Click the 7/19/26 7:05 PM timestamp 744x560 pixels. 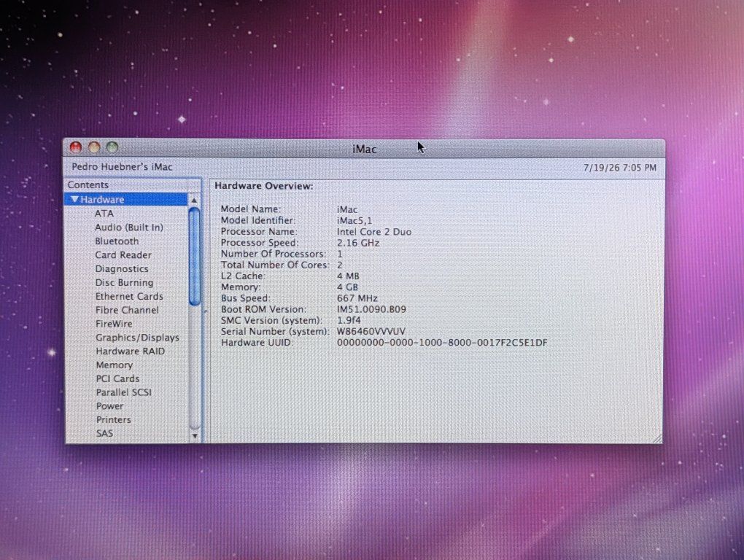(620, 168)
